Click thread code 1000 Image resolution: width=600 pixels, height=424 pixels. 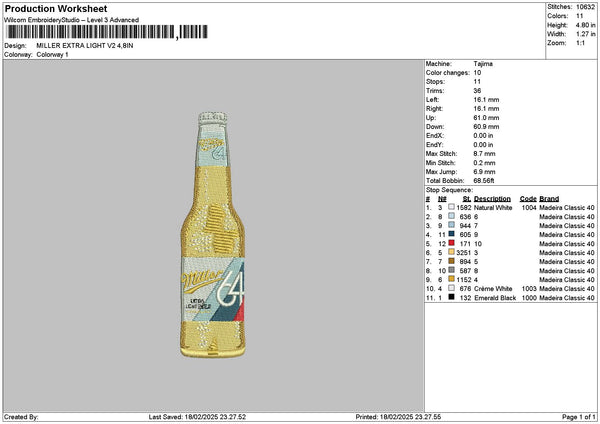click(x=529, y=298)
